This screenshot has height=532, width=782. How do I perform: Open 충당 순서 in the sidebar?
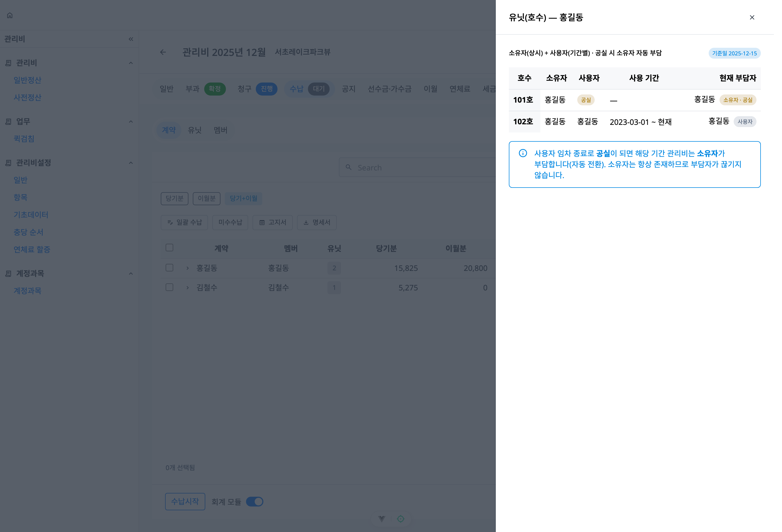pyautogui.click(x=28, y=232)
